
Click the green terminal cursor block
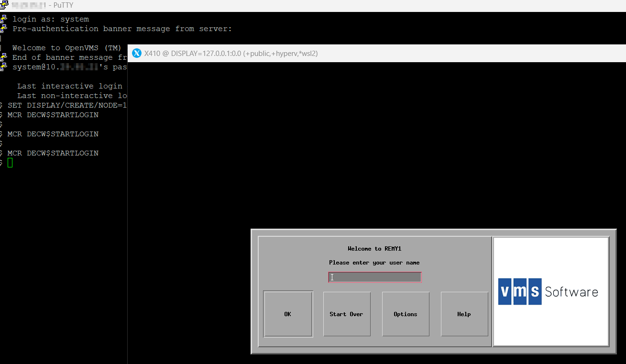coord(10,163)
